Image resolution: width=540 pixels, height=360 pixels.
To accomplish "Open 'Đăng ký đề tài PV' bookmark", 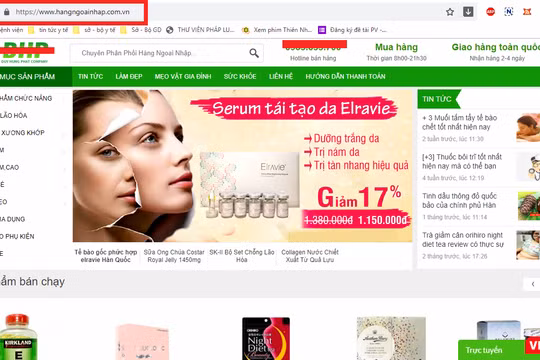I will coord(352,30).
